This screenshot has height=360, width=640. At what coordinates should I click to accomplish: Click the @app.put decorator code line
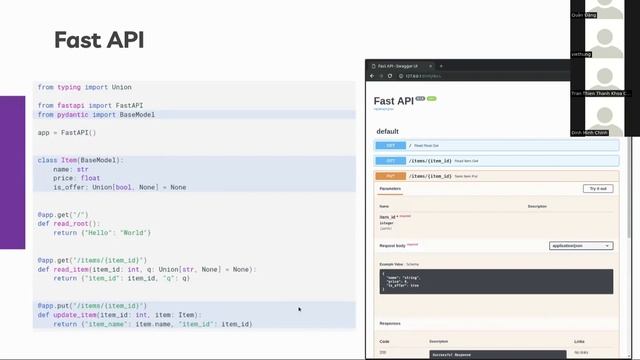click(x=92, y=306)
